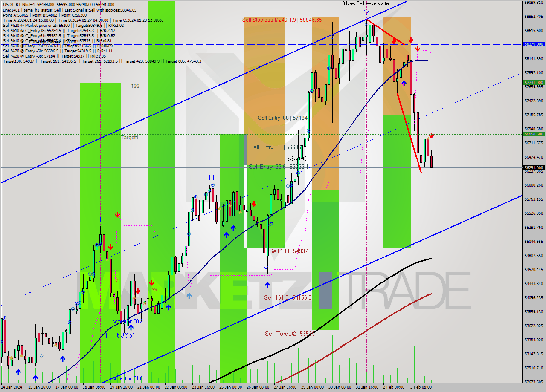Click the 'Sell %10 @ C_Entry38: 55284.5' line

59,30
